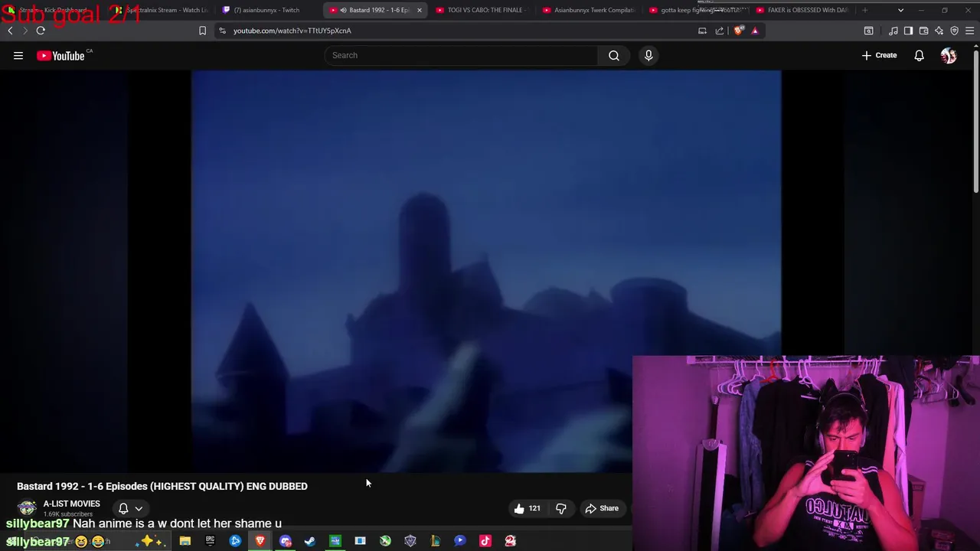
Task: Click the Create button
Action: click(x=879, y=55)
